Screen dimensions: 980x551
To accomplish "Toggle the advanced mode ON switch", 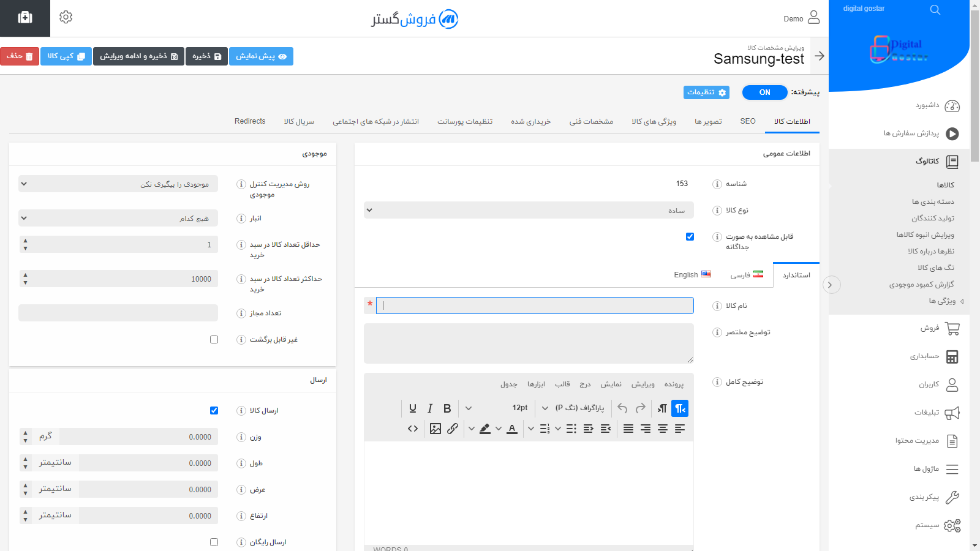I will coord(764,92).
